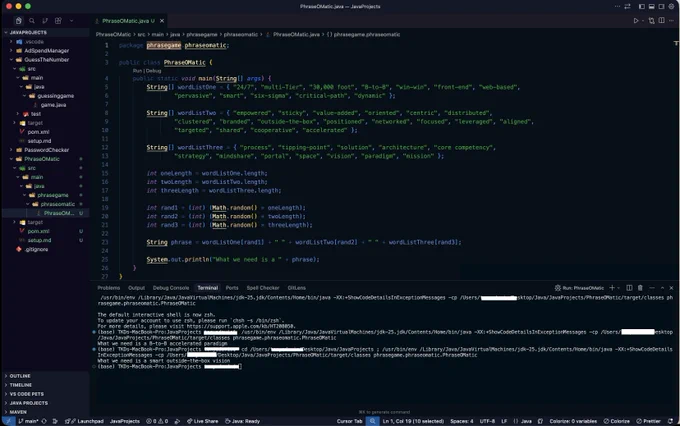Click Java: Ready status item
The image size is (680, 426).
coord(242,421)
